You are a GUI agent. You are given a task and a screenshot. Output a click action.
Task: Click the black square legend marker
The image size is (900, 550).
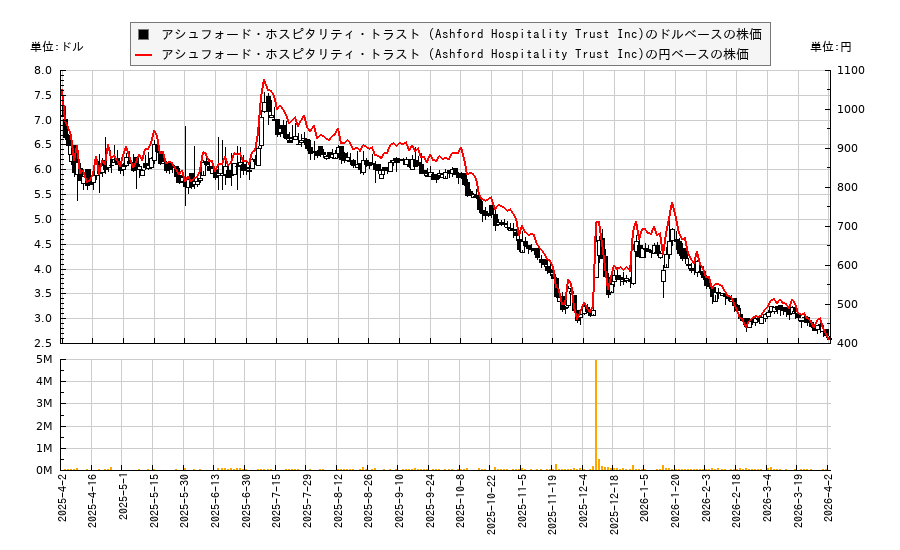point(144,34)
